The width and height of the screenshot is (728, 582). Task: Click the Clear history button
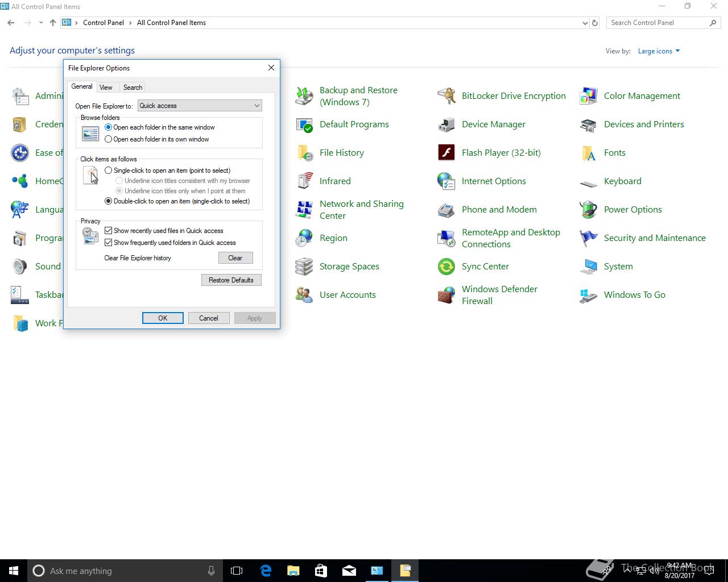pos(235,258)
